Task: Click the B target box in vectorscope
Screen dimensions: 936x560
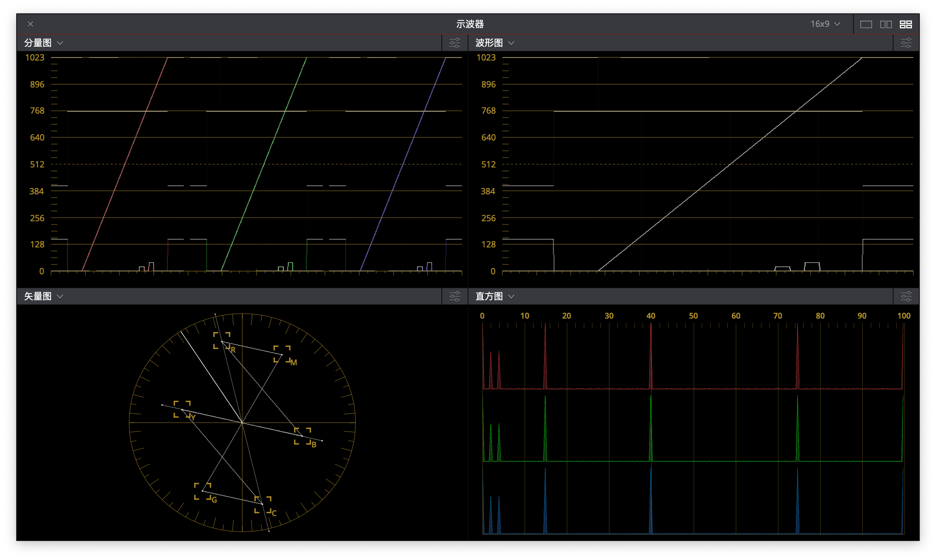Action: tap(303, 436)
